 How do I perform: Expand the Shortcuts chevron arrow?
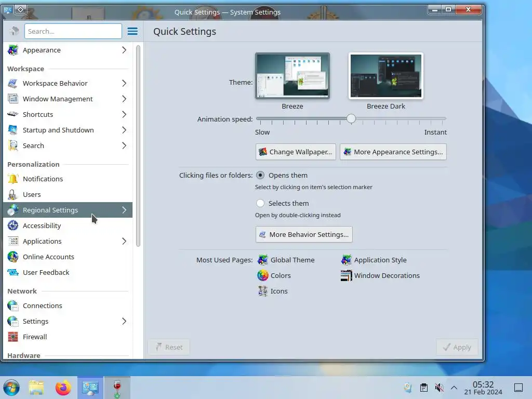point(124,114)
